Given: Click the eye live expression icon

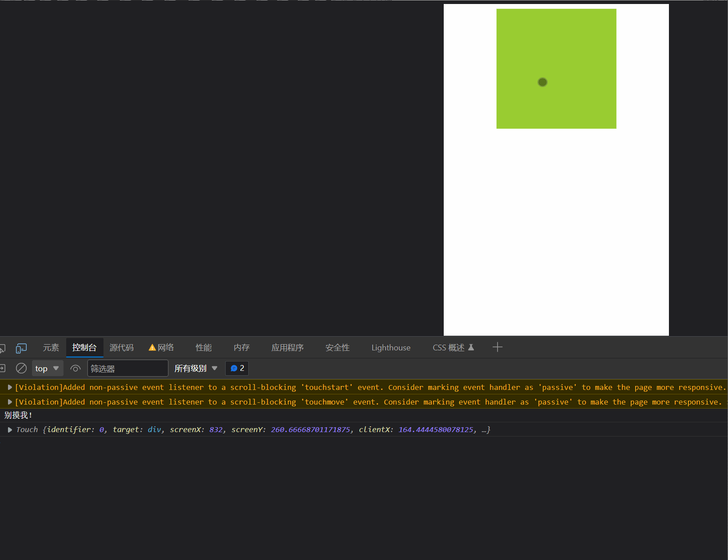Looking at the screenshot, I should click(76, 368).
